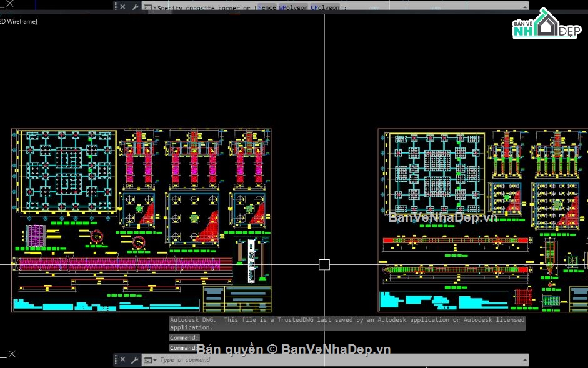Choose the Fence selection option
This screenshot has width=588, height=368.
pos(266,8)
